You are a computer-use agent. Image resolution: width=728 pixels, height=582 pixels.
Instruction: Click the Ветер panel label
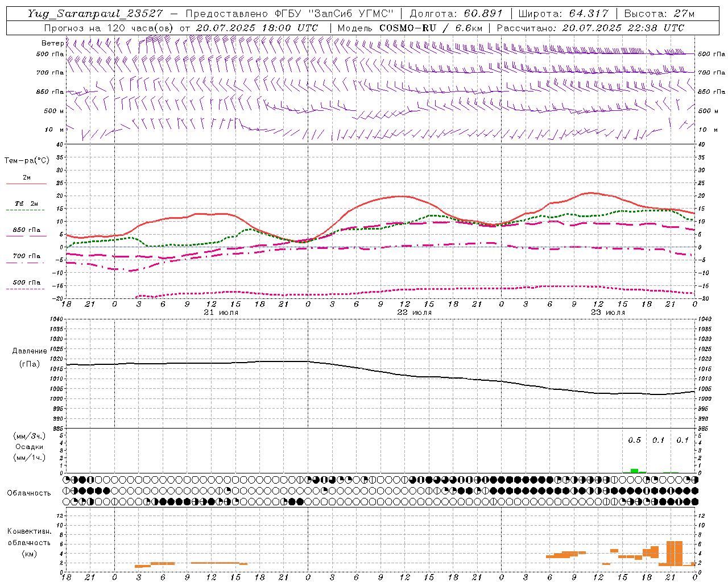click(x=52, y=43)
